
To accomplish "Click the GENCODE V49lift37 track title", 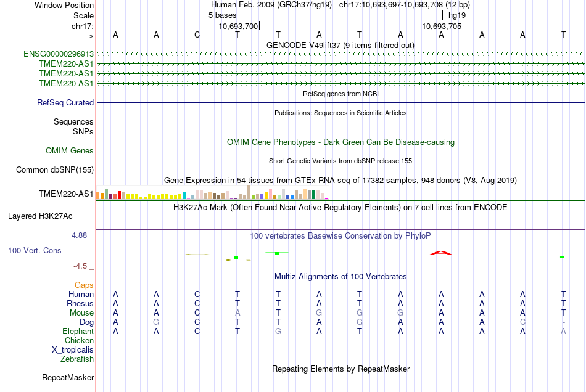I will (340, 45).
